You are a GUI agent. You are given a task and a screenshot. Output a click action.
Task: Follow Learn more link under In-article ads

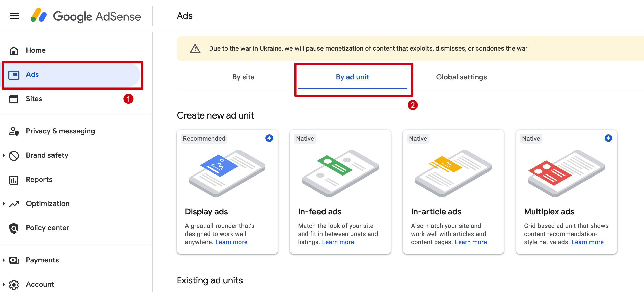(x=471, y=242)
